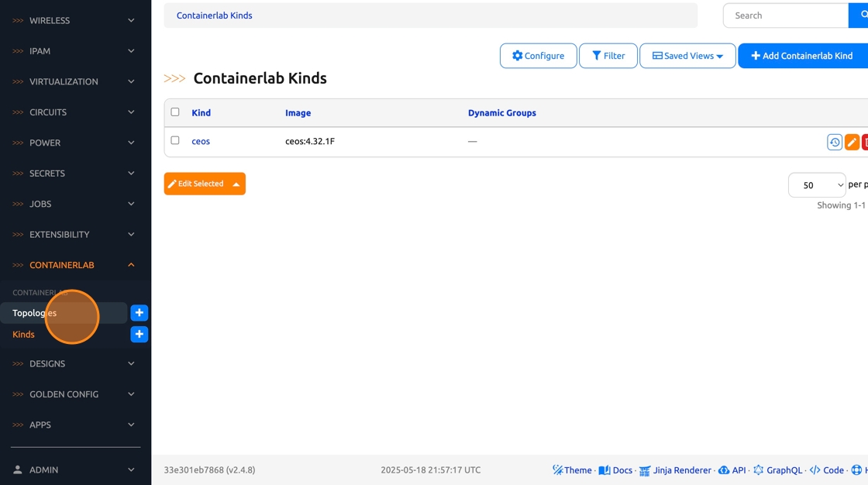Screen dimensions: 868x485
Task: Open the Saved Views dropdown
Action: (687, 56)
